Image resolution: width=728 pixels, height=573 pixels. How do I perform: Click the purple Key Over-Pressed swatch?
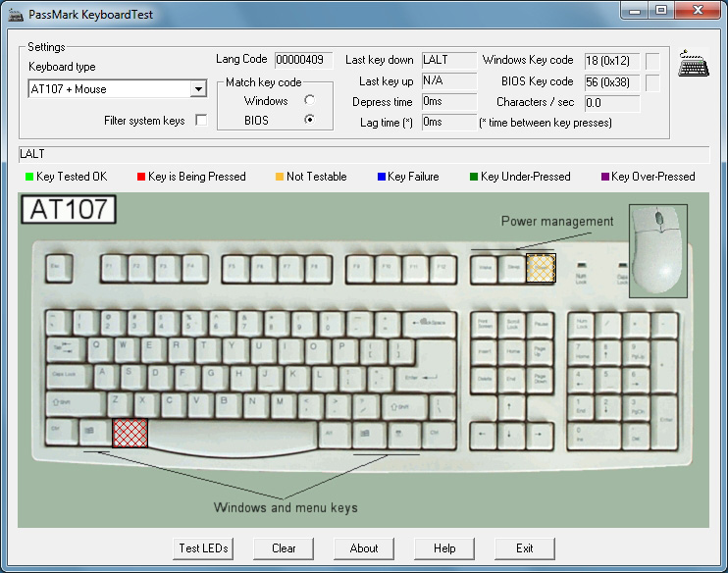coord(605,177)
